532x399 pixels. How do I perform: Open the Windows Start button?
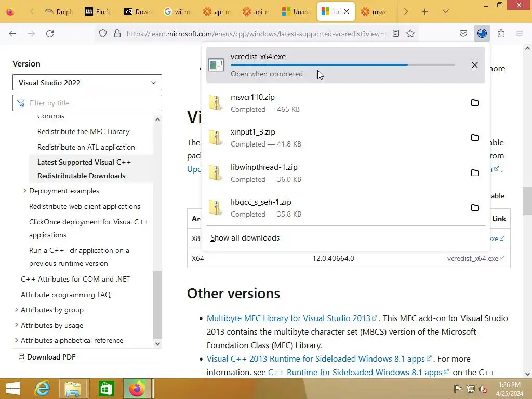13,389
